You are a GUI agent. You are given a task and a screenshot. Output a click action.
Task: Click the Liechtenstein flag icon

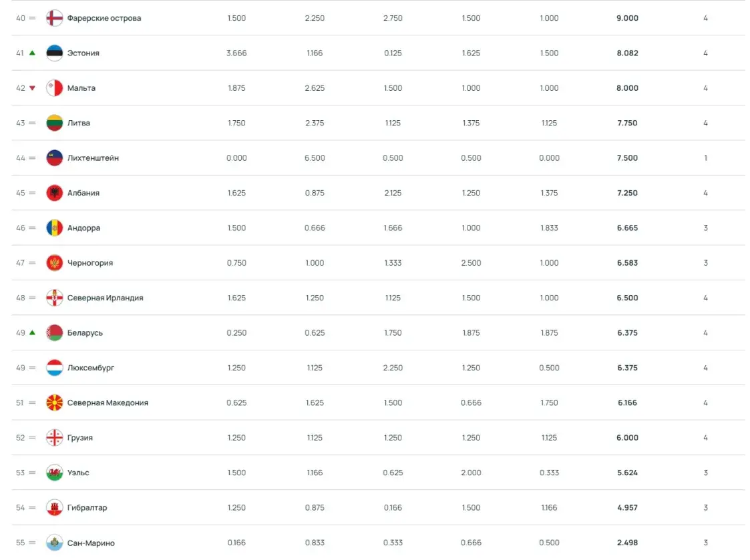pyautogui.click(x=54, y=158)
